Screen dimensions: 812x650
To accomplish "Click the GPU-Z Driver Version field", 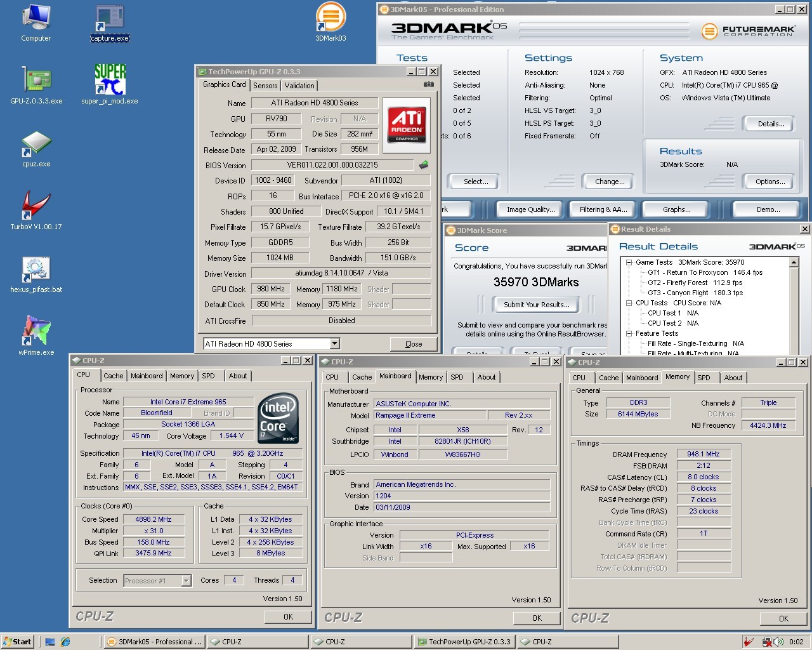I will click(x=341, y=273).
